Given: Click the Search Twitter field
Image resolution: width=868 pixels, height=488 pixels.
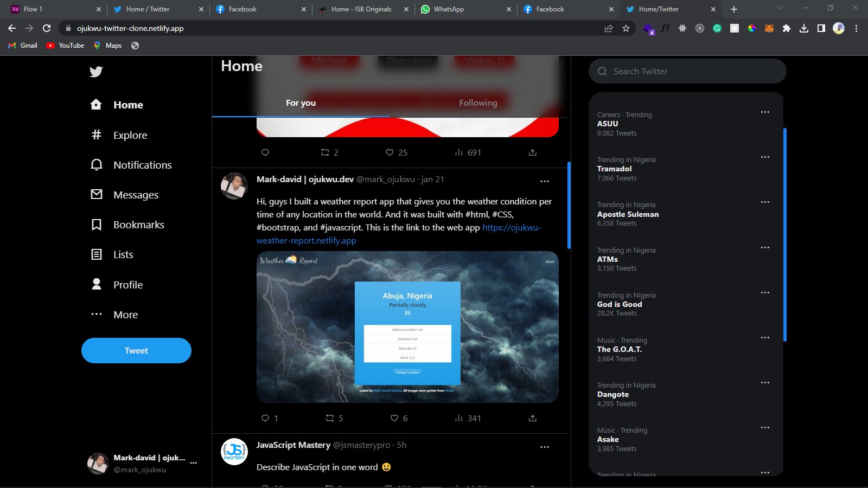Looking at the screenshot, I should (687, 71).
